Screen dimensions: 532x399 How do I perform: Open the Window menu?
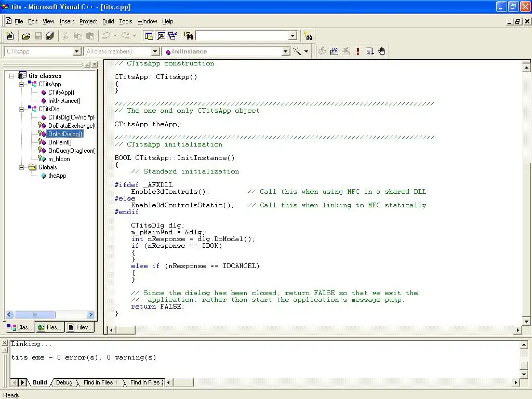[147, 21]
